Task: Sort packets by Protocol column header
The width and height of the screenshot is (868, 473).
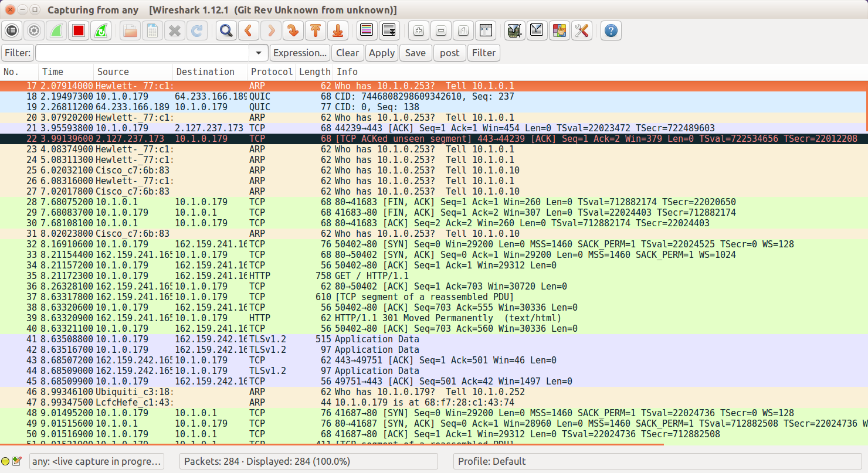Action: [271, 72]
